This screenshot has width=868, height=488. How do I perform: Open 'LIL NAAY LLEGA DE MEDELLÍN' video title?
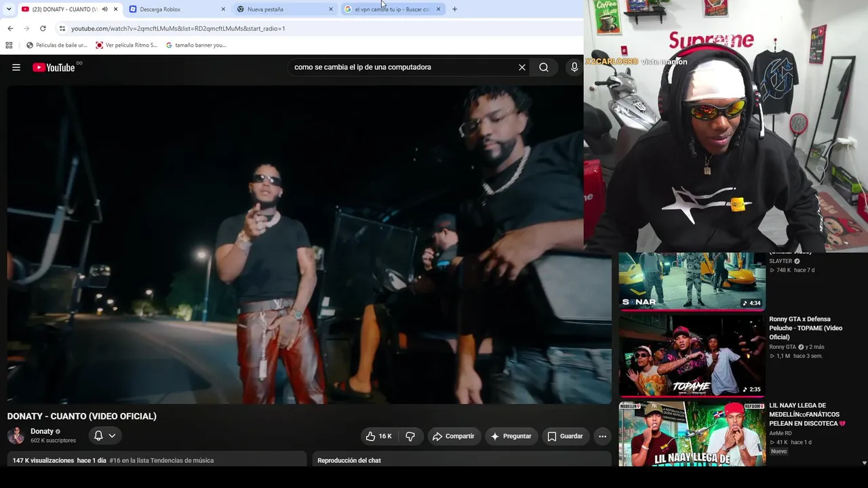[808, 414]
